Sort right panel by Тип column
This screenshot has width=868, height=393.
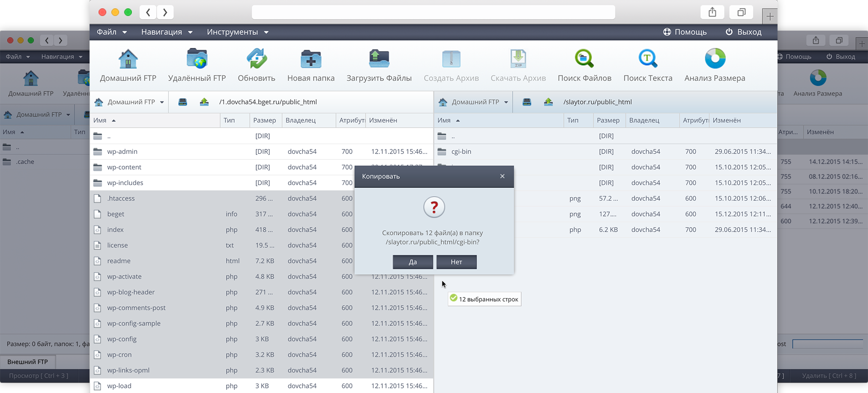[578, 120]
